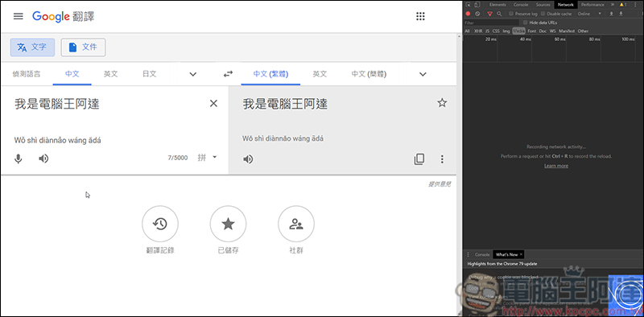Click the yellow warning count indicator
The height and width of the screenshot is (317, 644).
622,5
